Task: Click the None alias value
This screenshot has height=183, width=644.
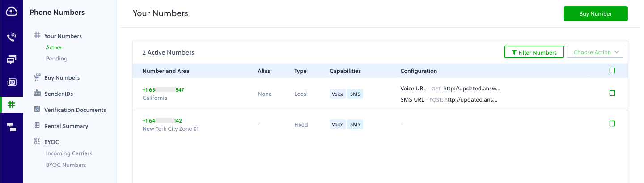Action: click(265, 94)
